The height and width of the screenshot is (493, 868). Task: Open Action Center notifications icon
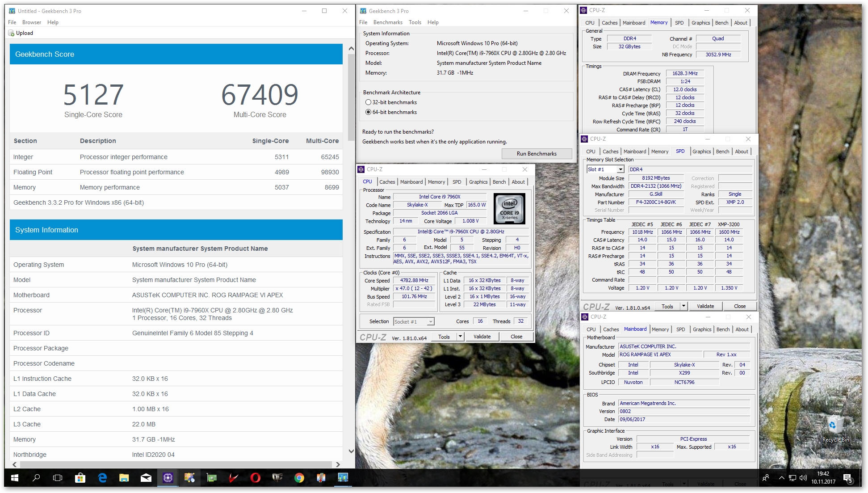(848, 478)
